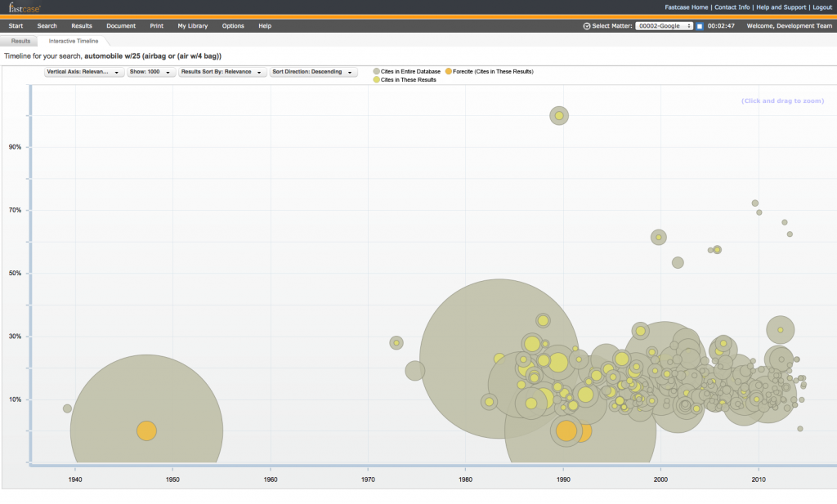Select the top-relevance bubble near 1990

click(559, 116)
